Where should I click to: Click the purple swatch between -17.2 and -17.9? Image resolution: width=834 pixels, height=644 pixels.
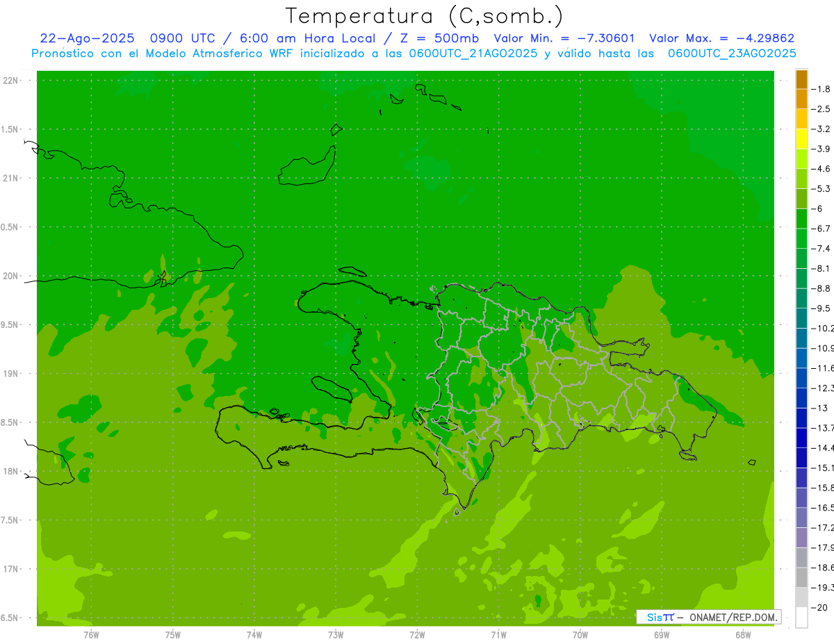click(x=801, y=537)
